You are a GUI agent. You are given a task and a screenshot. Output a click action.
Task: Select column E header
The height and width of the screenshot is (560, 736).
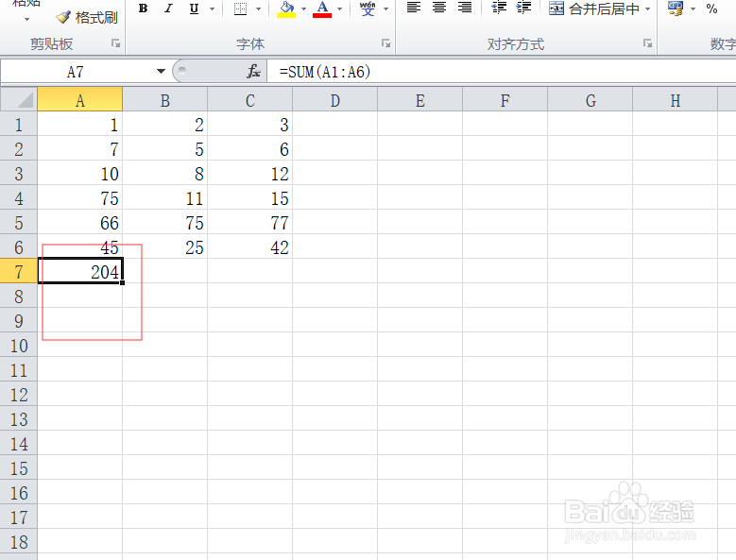pos(419,100)
